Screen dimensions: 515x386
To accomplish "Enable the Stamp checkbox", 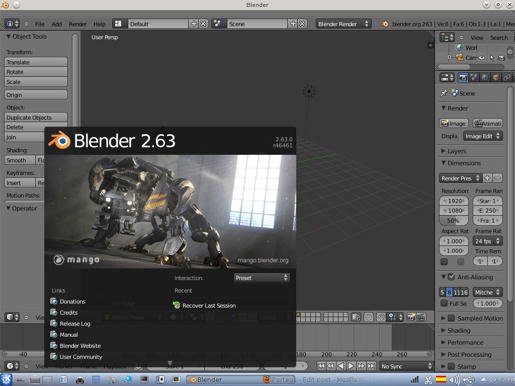I will 451,366.
